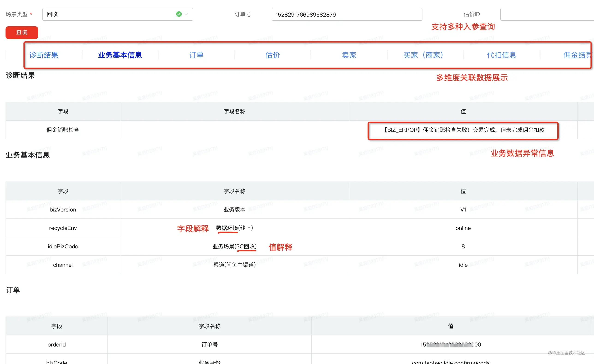Image resolution: width=594 pixels, height=364 pixels.
Task: Select the 业务基本信息 tab
Action: pos(120,55)
